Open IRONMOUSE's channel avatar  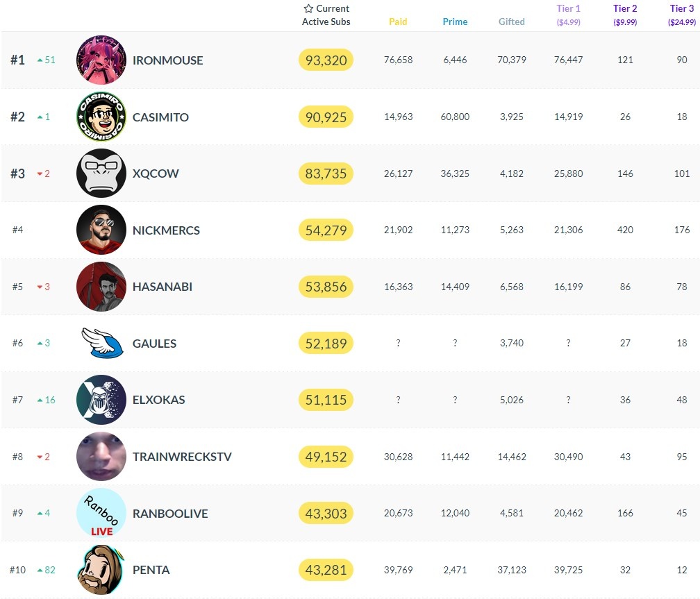[x=101, y=60]
